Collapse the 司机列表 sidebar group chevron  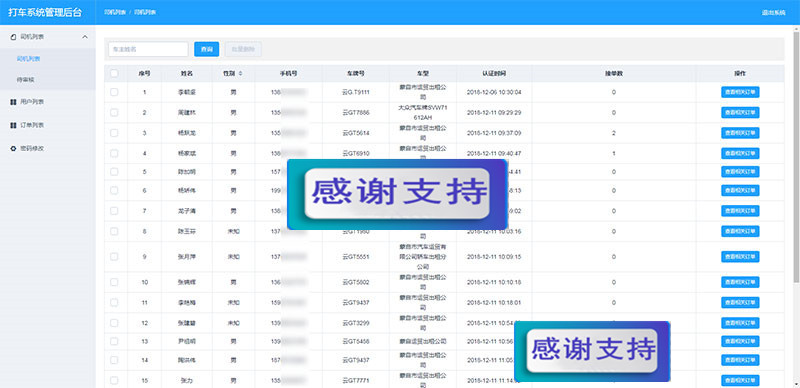coord(85,37)
